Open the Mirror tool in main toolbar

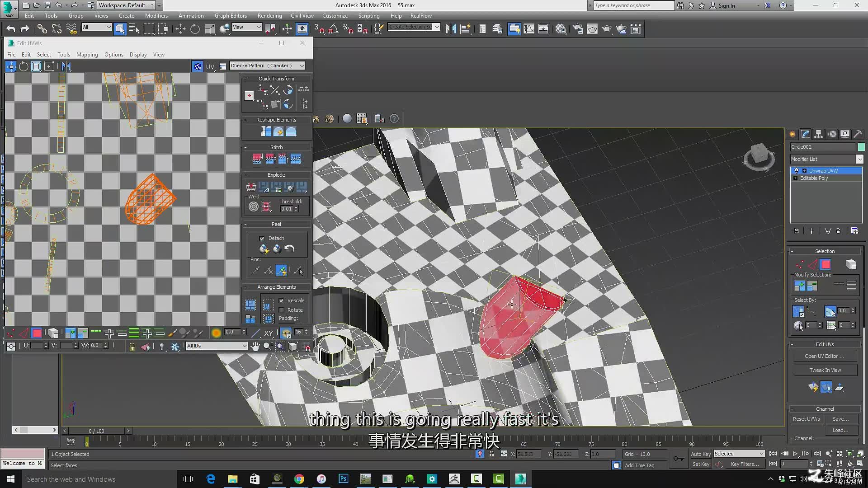(451, 29)
